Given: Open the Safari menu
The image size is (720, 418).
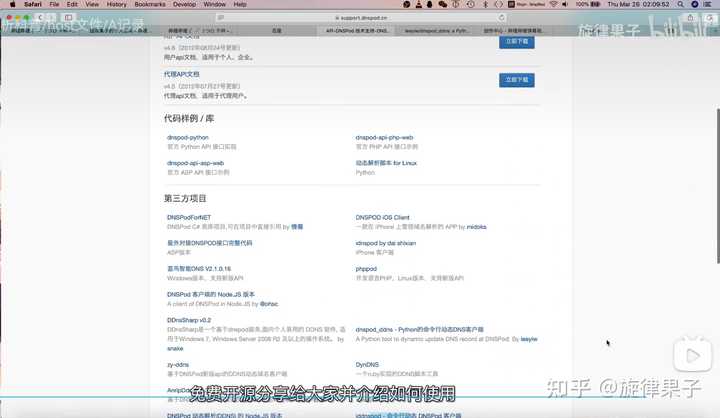Looking at the screenshot, I should pyautogui.click(x=33, y=4).
